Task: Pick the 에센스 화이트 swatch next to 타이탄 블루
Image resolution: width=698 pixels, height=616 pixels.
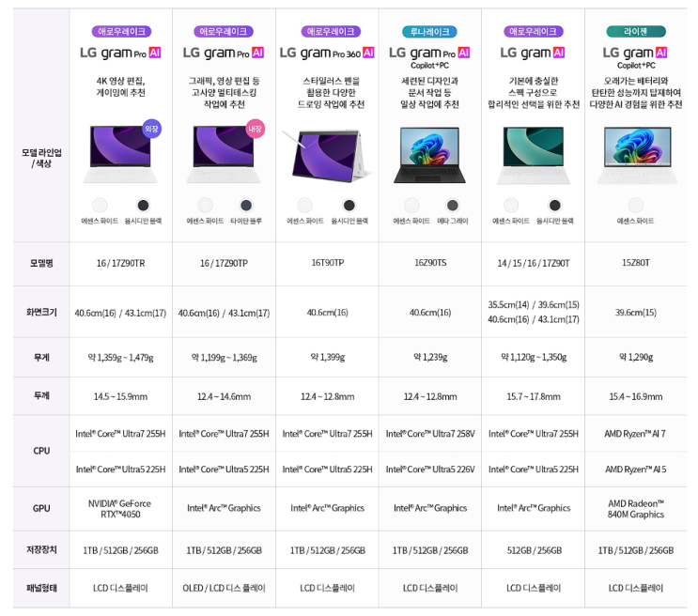Action: 205,206
